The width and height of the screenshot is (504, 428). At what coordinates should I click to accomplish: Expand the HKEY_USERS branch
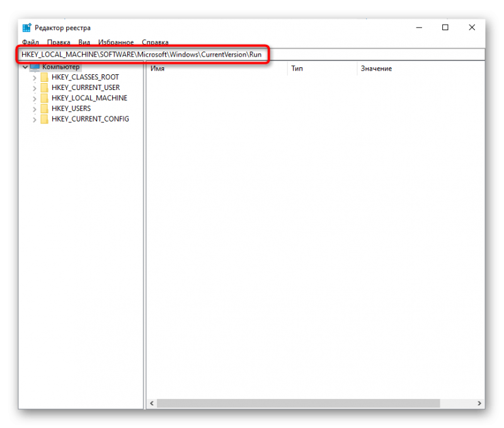[x=35, y=109]
